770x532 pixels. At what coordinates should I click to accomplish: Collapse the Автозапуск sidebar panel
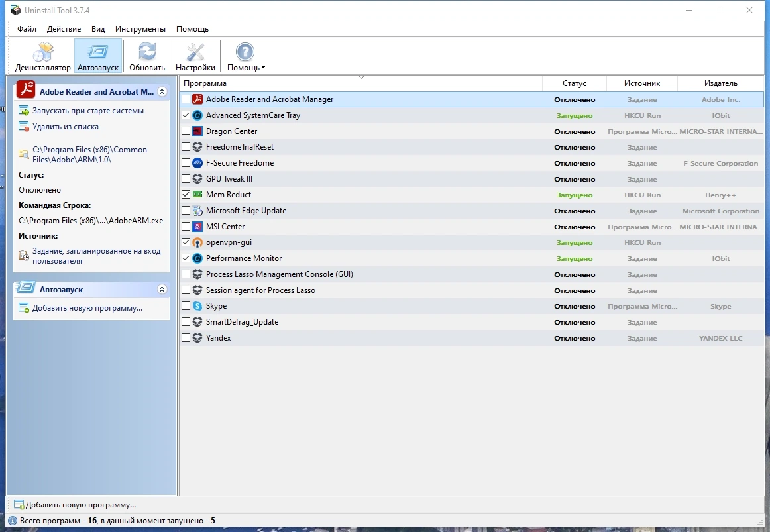pos(162,290)
